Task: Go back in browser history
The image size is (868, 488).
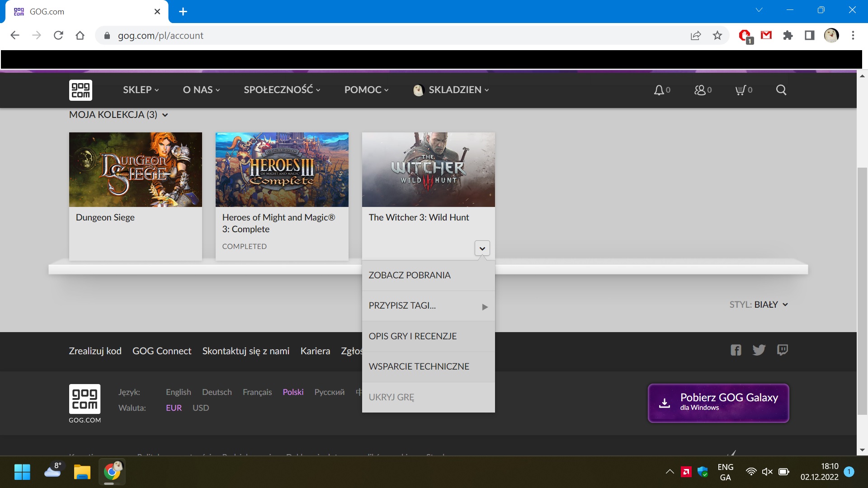Action: pyautogui.click(x=15, y=35)
